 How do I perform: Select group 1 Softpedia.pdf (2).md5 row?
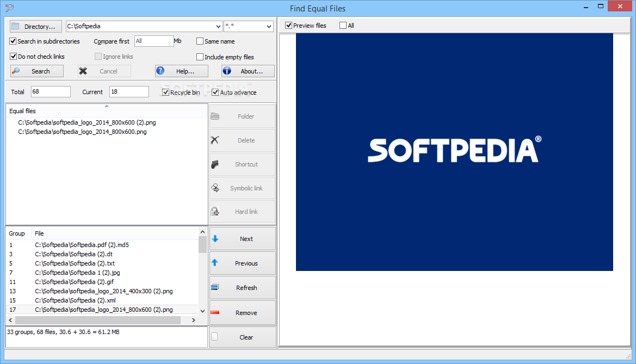(102, 245)
